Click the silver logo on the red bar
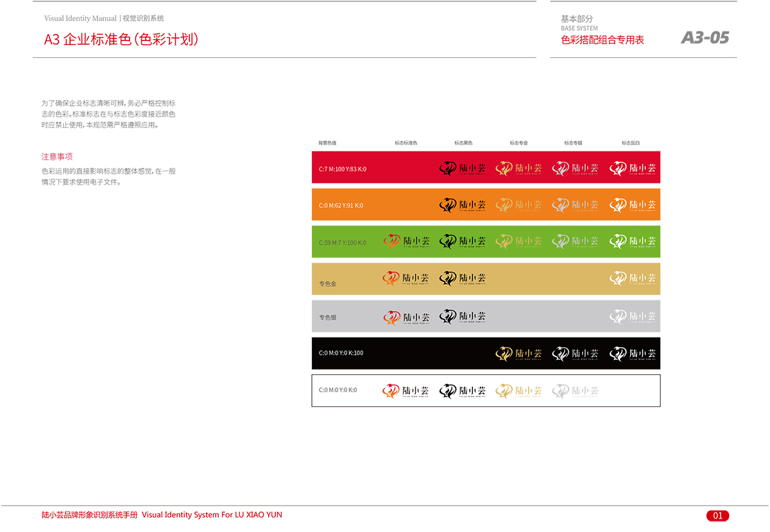 point(575,168)
